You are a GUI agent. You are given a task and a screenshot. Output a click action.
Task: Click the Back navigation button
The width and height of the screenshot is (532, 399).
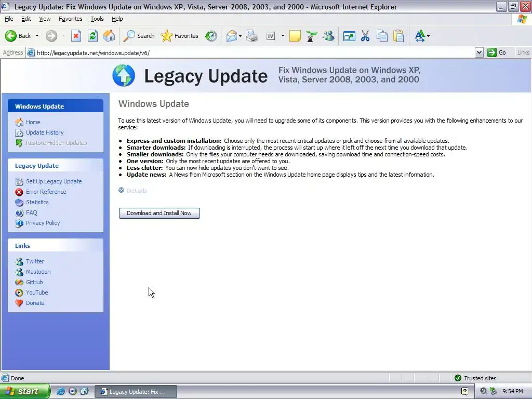pyautogui.click(x=18, y=36)
